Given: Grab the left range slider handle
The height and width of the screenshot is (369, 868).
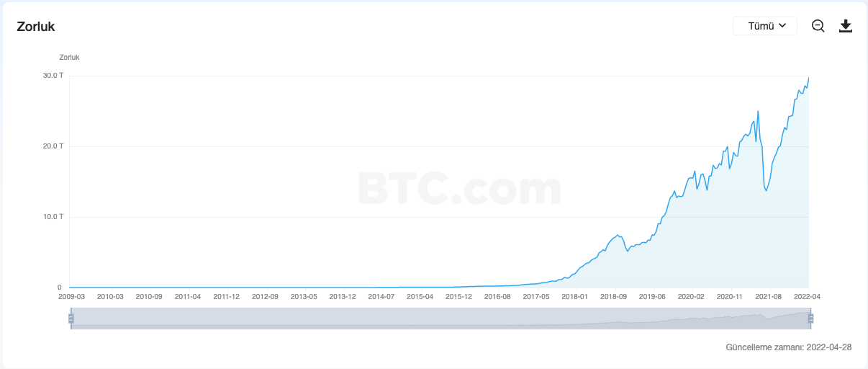Looking at the screenshot, I should pyautogui.click(x=71, y=318).
